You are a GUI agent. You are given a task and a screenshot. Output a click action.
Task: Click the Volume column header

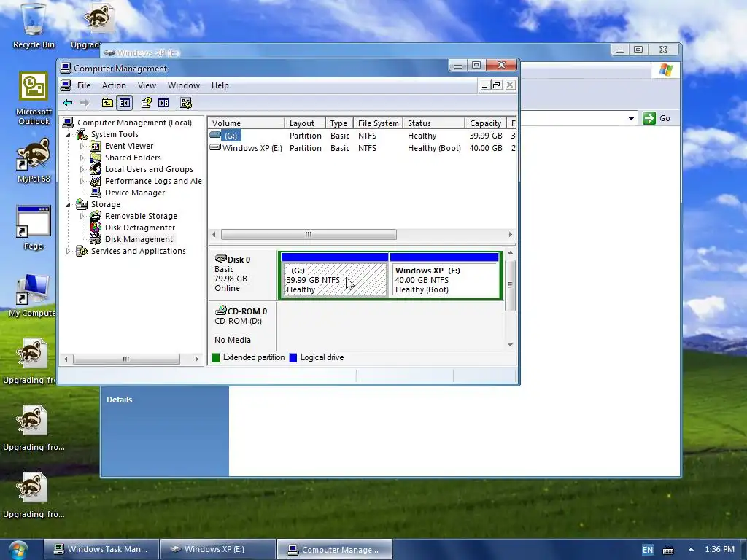(x=247, y=122)
